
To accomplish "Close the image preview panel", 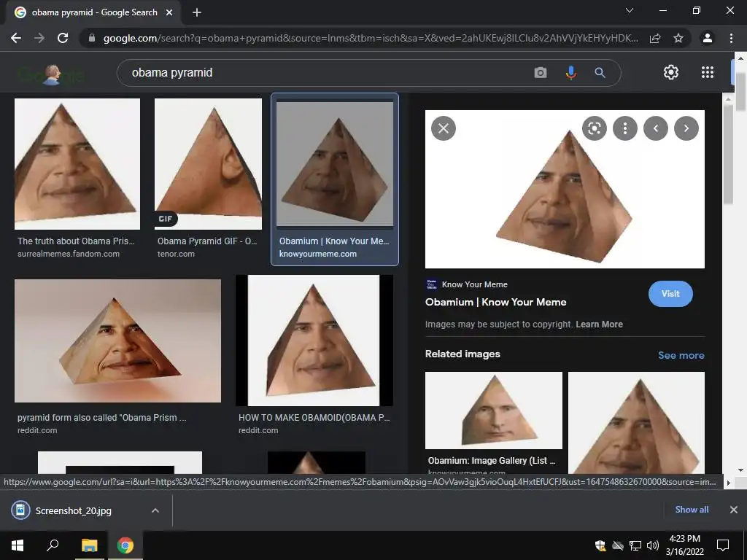I will tap(444, 128).
